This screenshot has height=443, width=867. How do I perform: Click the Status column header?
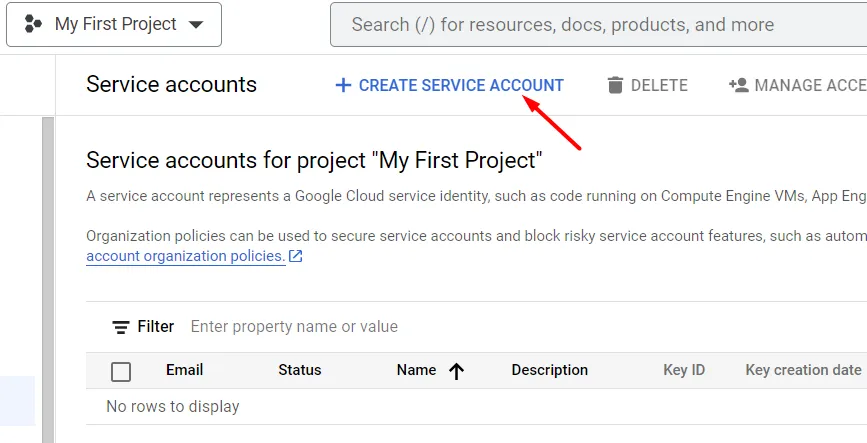[300, 369]
